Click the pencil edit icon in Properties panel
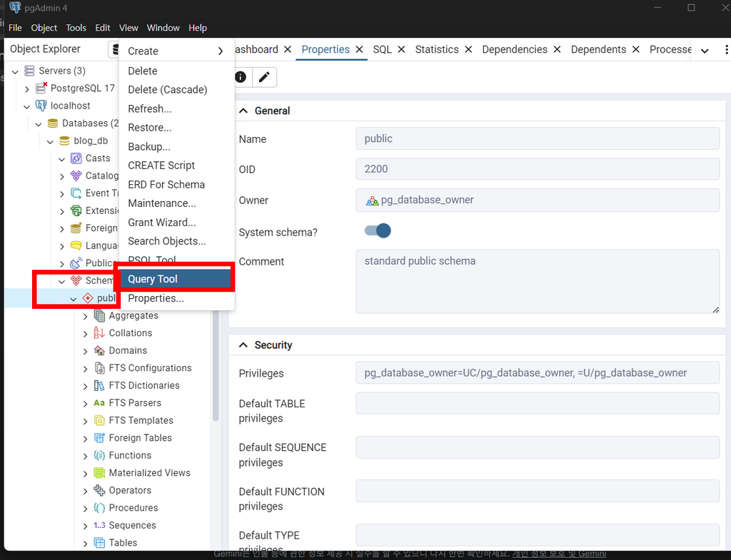Screen dimensions: 731x560 264,77
